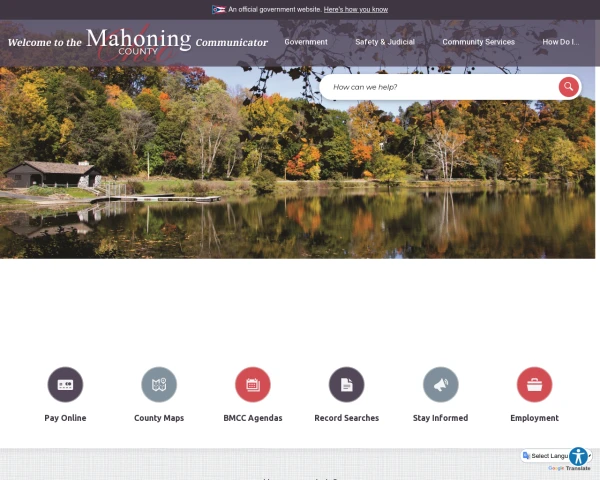
Task: Open the Employment briefcase icon
Action: pos(534,384)
